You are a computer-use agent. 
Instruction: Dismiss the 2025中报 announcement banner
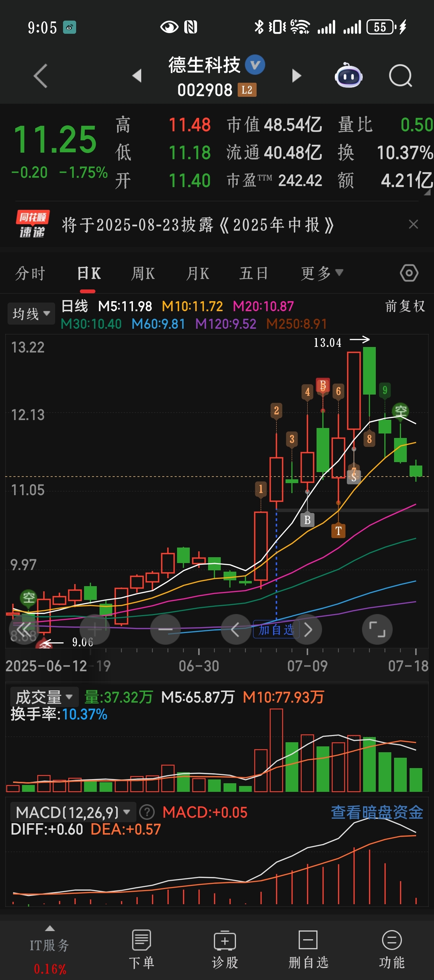tap(413, 224)
